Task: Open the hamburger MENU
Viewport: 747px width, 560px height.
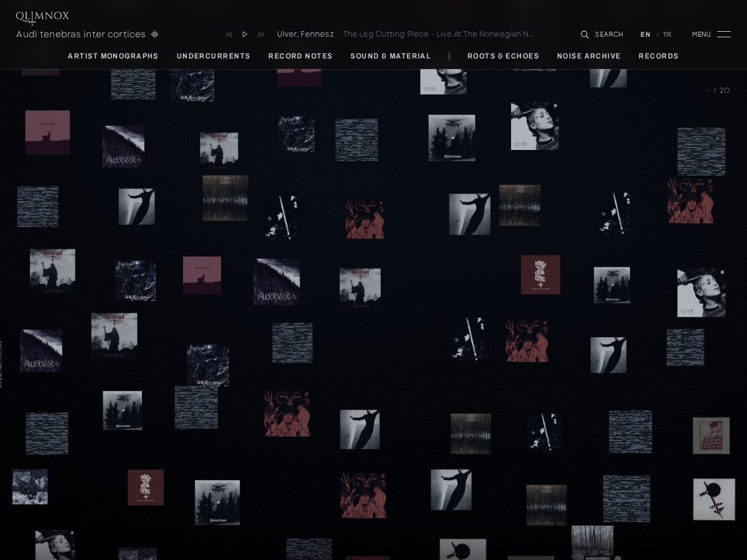Action: (x=711, y=34)
